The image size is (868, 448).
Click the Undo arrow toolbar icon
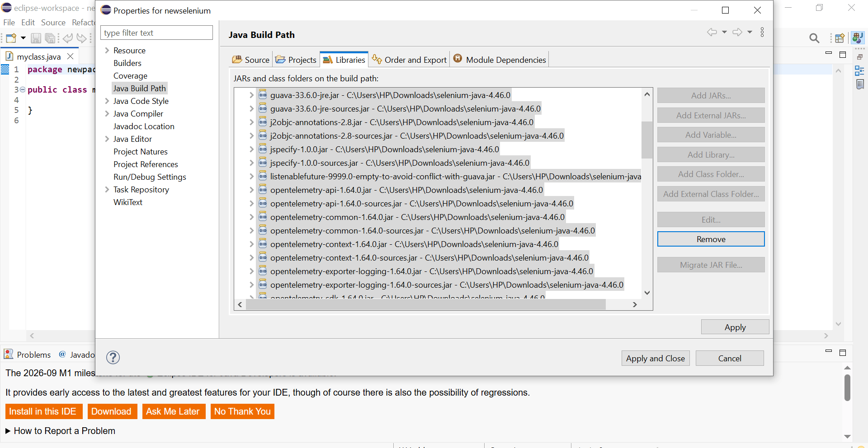(x=68, y=38)
